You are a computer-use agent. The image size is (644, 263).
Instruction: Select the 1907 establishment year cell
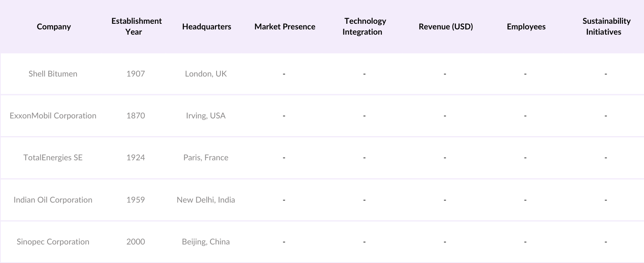point(136,74)
